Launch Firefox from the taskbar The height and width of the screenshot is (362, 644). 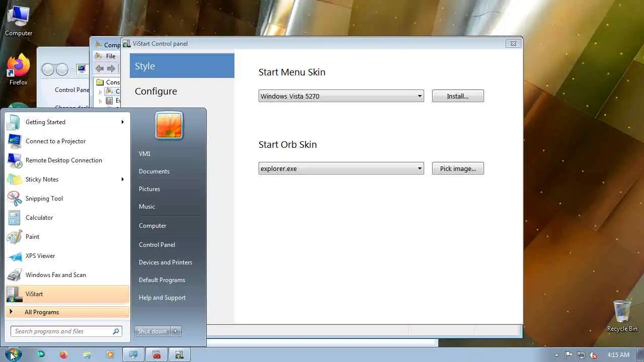[63, 355]
